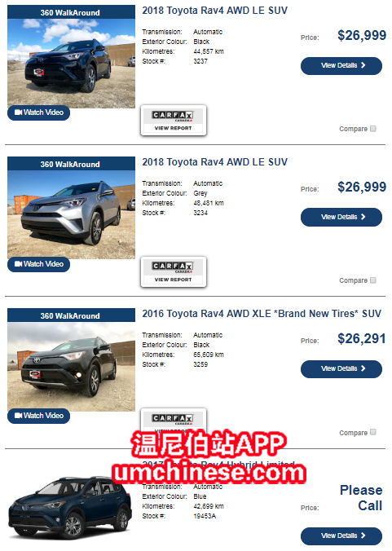Open 360 WalkAround banner on 2016 Rav4

71,315
